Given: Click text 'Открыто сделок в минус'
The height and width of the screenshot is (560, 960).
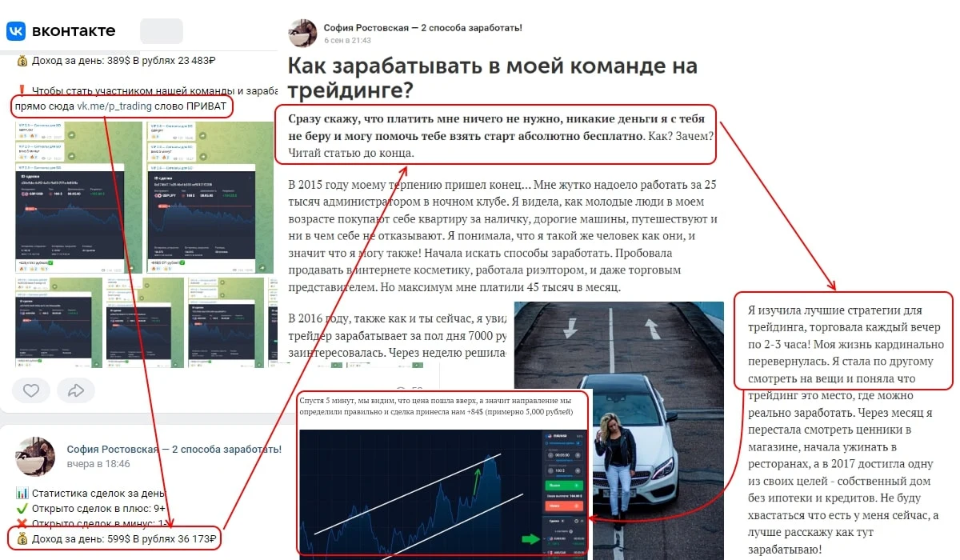Looking at the screenshot, I should coord(95,524).
